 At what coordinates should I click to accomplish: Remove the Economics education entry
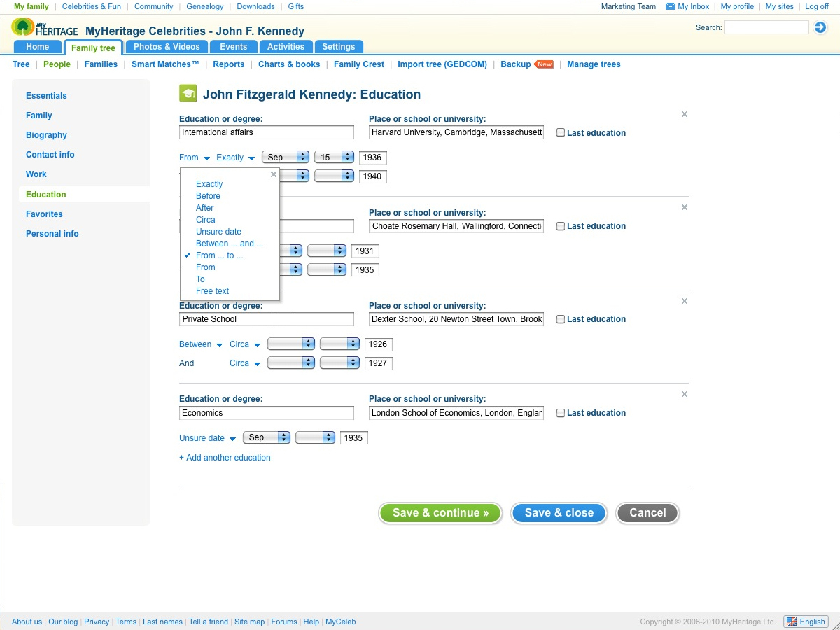pyautogui.click(x=685, y=394)
